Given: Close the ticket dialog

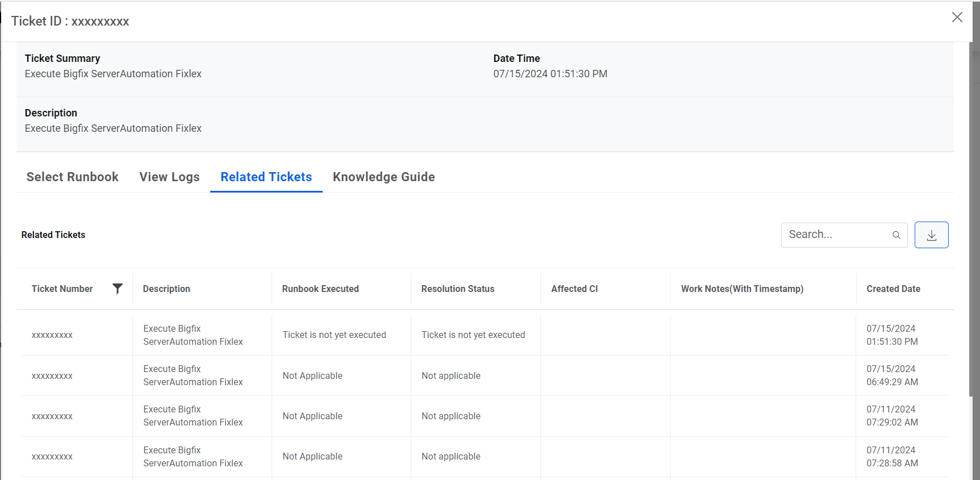Looking at the screenshot, I should (x=957, y=18).
